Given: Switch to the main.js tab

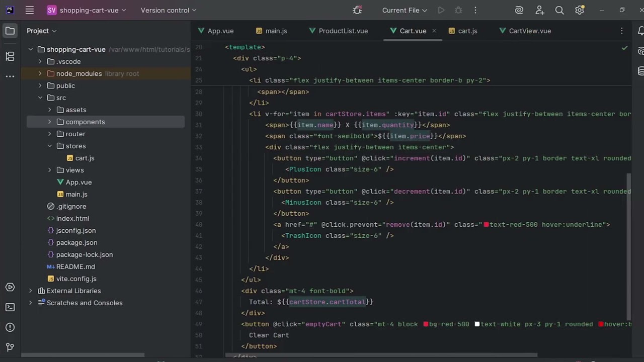Looking at the screenshot, I should coord(272,31).
